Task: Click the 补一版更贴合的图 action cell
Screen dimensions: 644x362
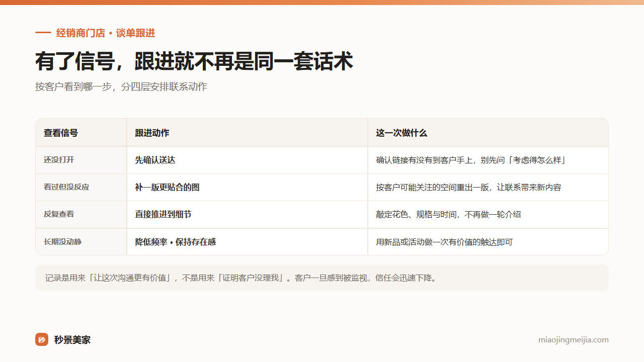Action: click(247, 187)
